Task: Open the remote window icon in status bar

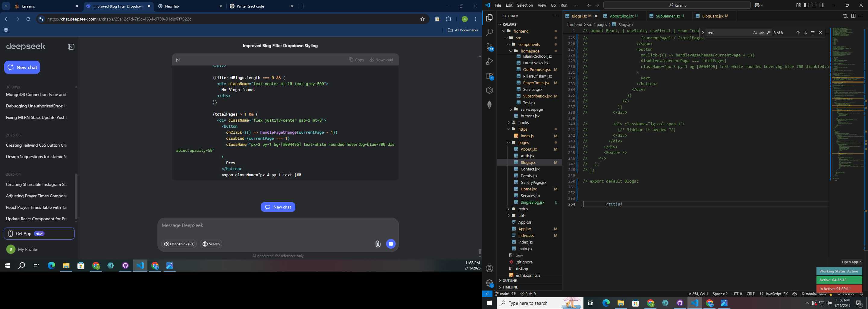Action: coord(487,294)
